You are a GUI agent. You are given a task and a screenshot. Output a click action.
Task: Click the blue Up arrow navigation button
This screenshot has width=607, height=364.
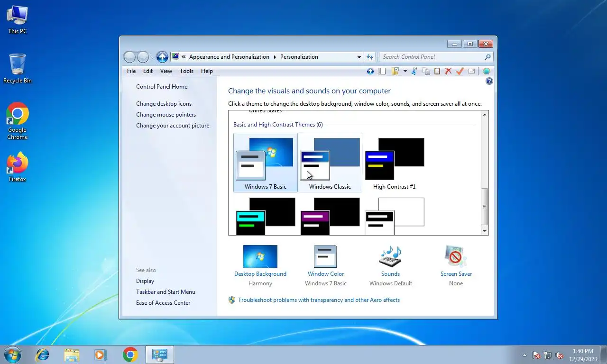162,57
